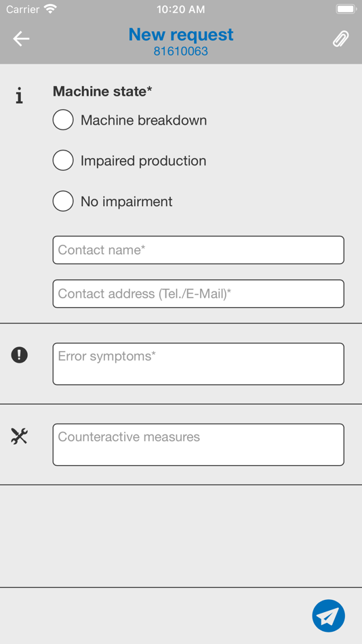Click into the Error symptoms text area
This screenshot has width=362, height=644.
tap(199, 364)
